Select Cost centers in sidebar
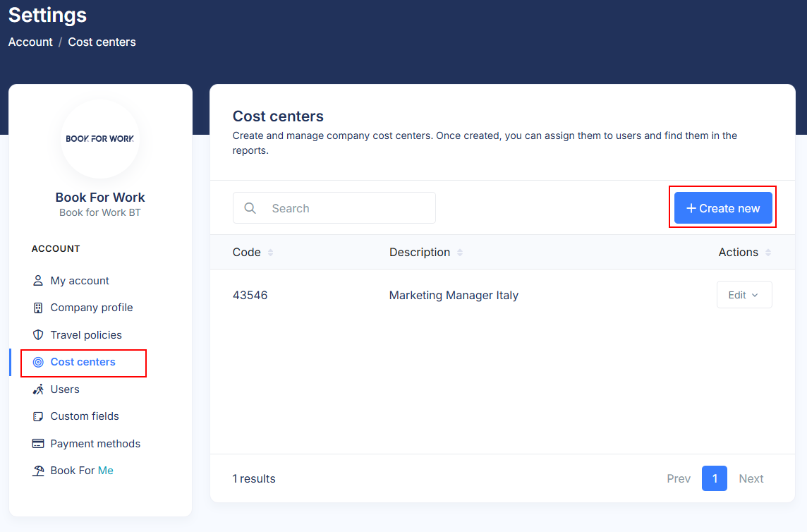 (83, 362)
